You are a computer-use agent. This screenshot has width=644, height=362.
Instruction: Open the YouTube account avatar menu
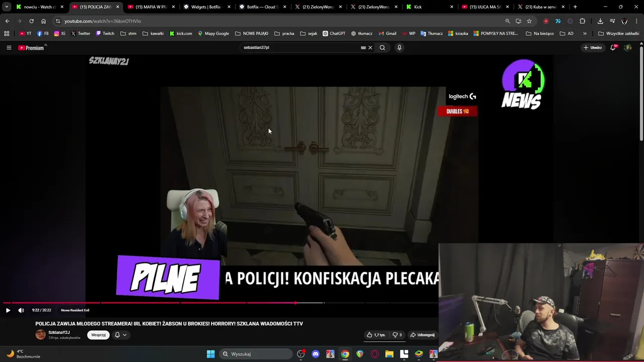628,48
